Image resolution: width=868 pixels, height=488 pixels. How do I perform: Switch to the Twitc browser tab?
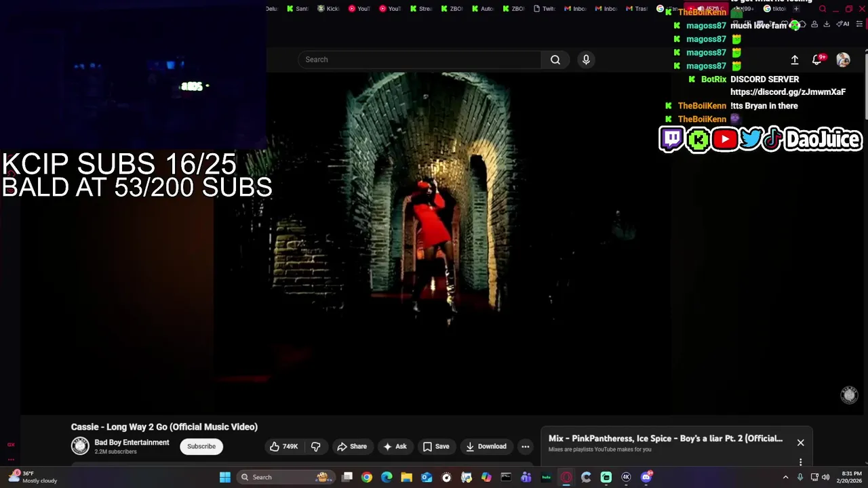pos(545,9)
